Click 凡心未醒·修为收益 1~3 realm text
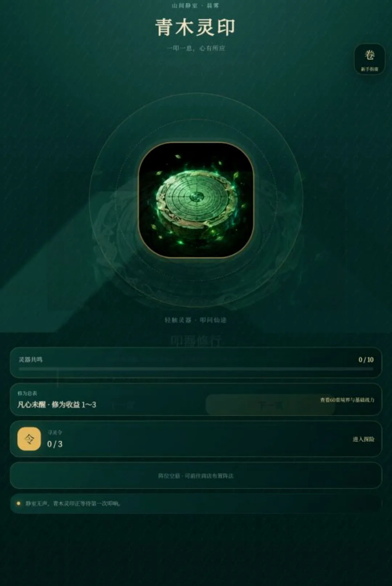The height and width of the screenshot is (586, 392). [x=57, y=405]
